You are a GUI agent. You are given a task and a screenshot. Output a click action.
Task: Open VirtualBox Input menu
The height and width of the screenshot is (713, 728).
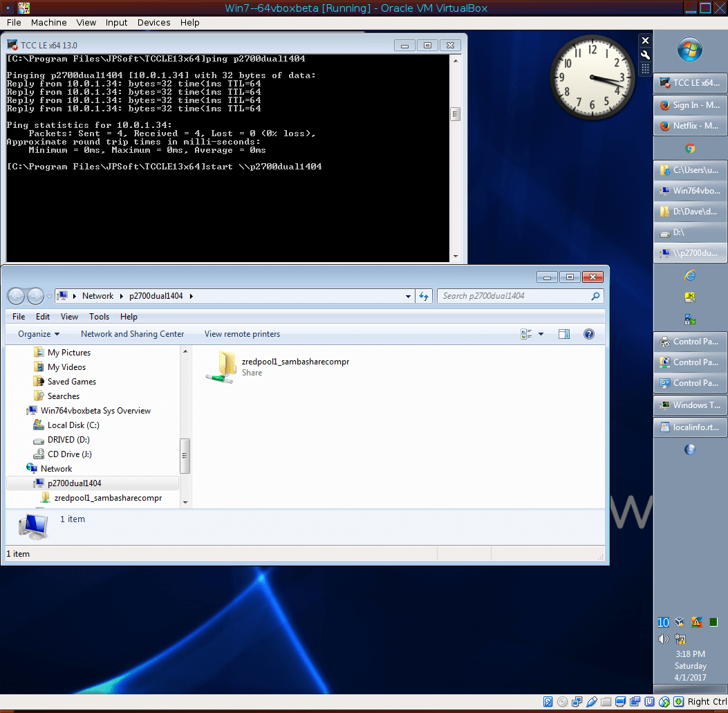tap(116, 22)
